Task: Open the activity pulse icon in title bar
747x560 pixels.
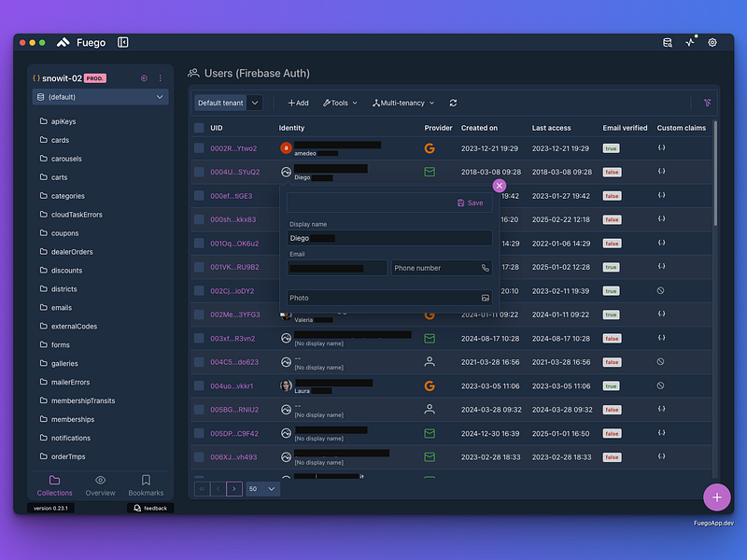Action: point(690,42)
